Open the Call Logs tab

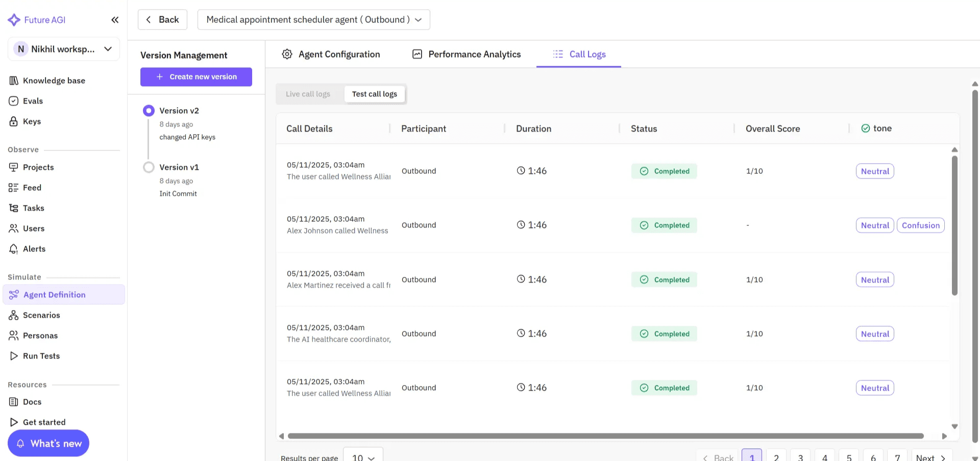tap(579, 54)
